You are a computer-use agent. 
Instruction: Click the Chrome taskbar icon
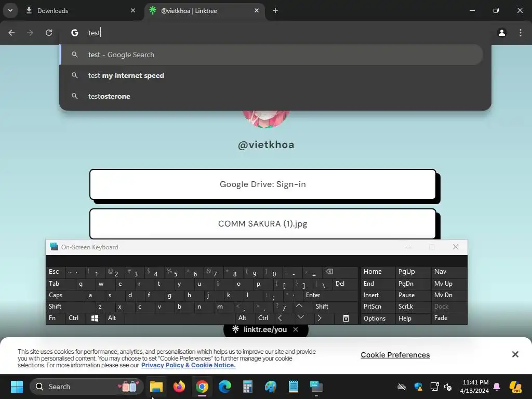pyautogui.click(x=202, y=387)
